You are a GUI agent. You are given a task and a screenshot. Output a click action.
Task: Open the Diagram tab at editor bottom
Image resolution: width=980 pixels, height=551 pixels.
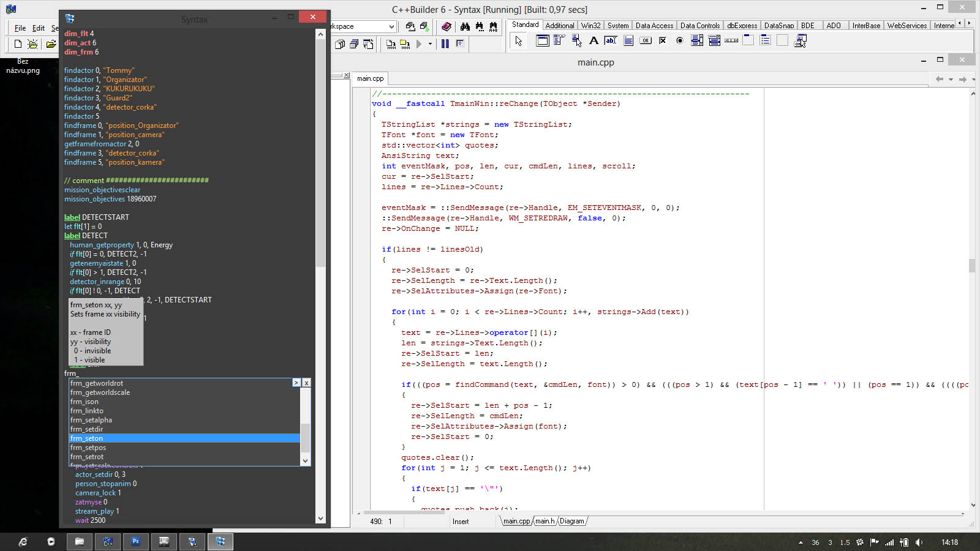tap(571, 521)
